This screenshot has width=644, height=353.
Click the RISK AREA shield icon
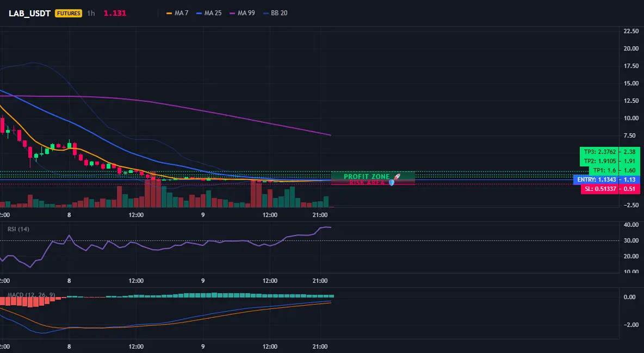click(x=392, y=182)
